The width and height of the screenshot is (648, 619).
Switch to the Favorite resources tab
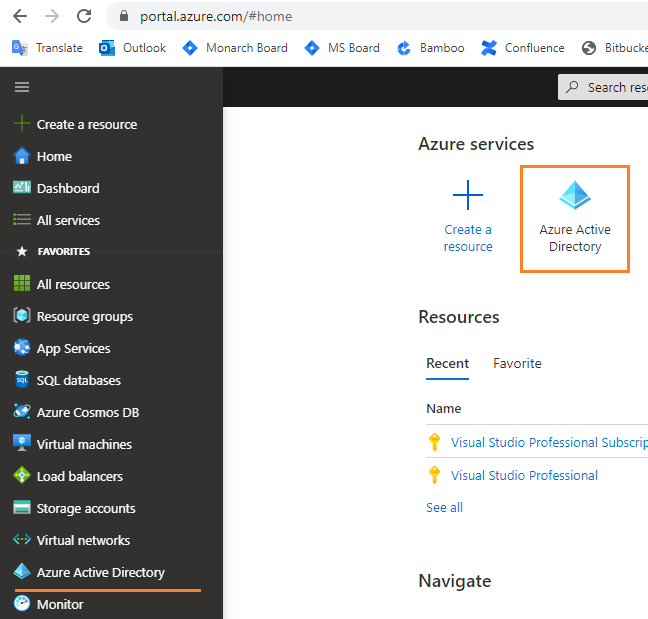[517, 363]
